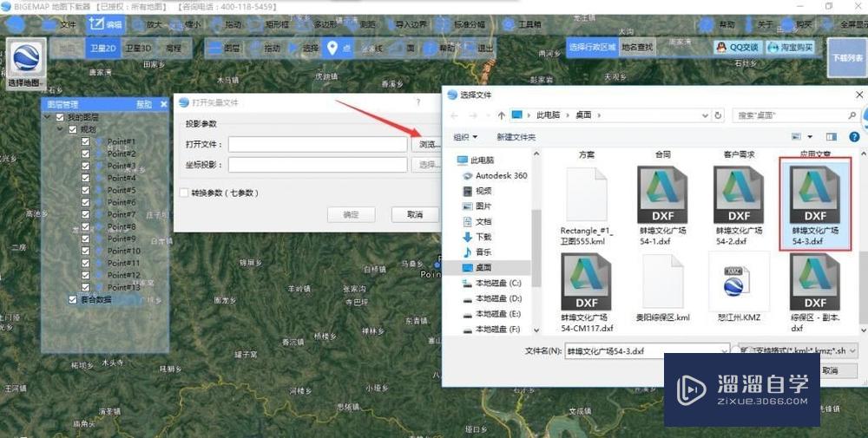Click 退出 to exit edit mode

[477, 49]
